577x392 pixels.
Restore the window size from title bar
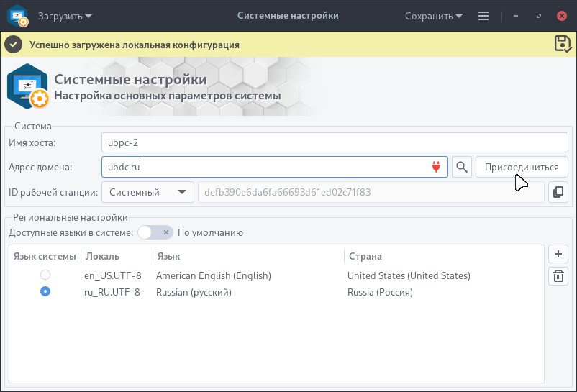click(539, 16)
